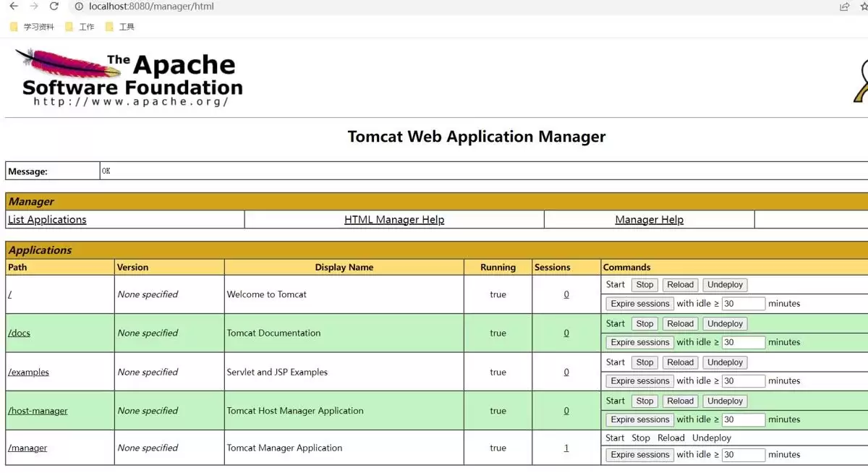Click the idle minutes field for /manager
This screenshot has height=473, width=868.
pyautogui.click(x=744, y=455)
